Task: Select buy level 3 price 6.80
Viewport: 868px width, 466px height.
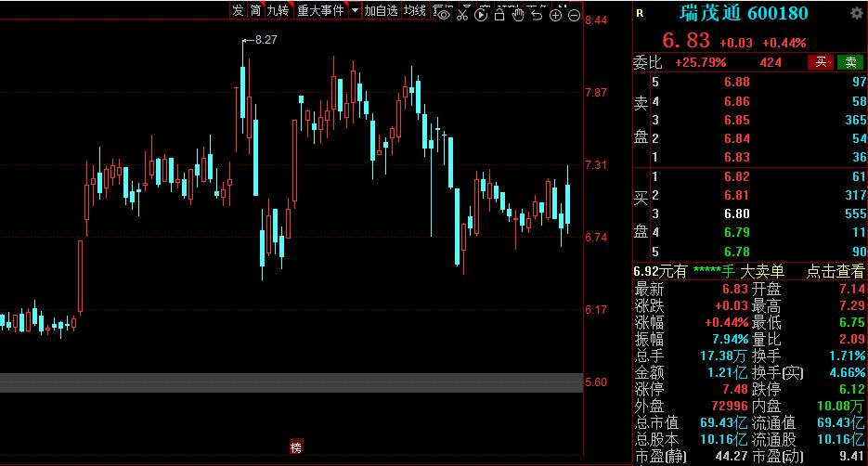Action: click(x=737, y=214)
